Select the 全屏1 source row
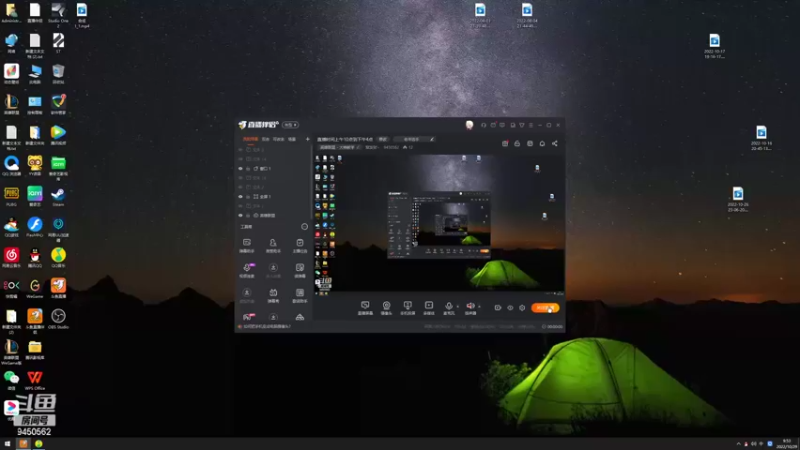The image size is (800, 450). pyautogui.click(x=274, y=196)
